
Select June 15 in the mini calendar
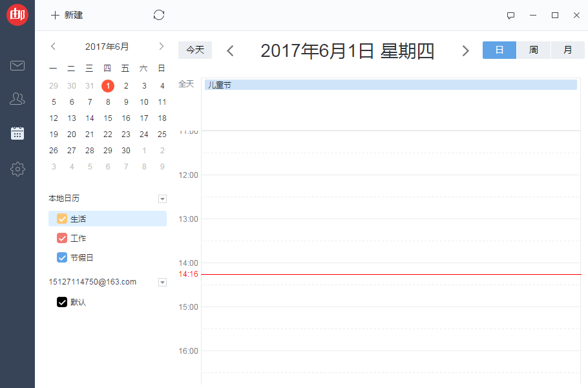(x=107, y=118)
